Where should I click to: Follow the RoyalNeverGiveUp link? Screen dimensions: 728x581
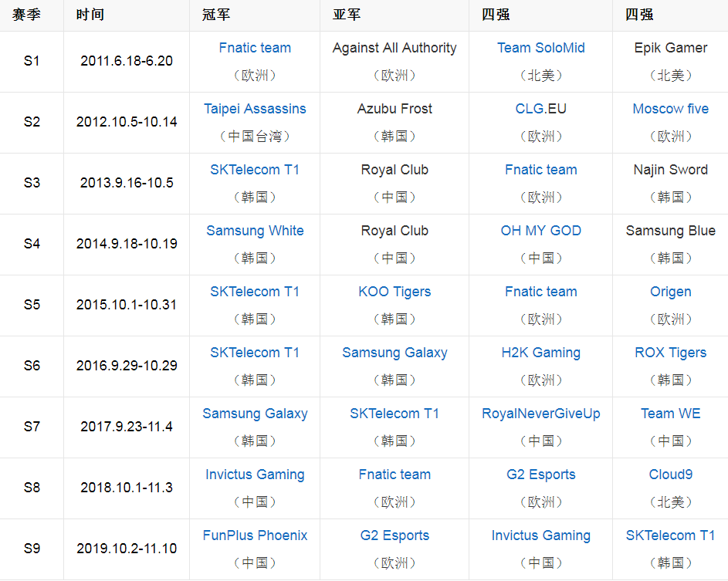coord(541,414)
